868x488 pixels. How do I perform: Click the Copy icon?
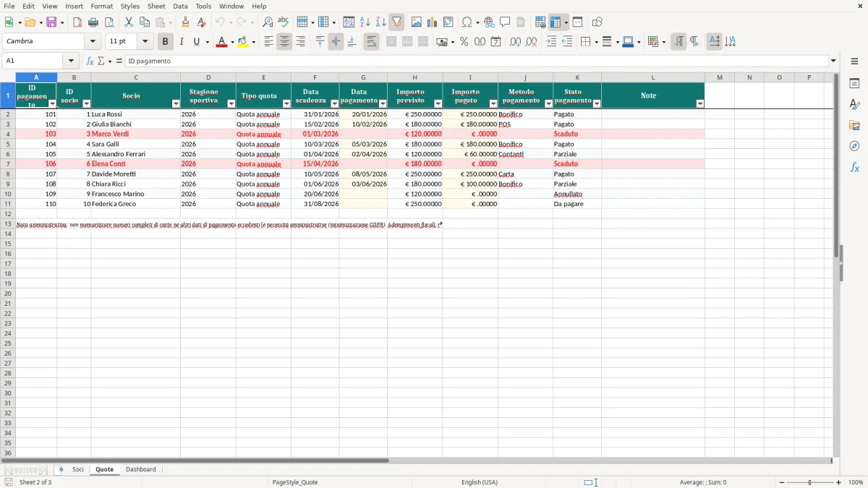[145, 22]
